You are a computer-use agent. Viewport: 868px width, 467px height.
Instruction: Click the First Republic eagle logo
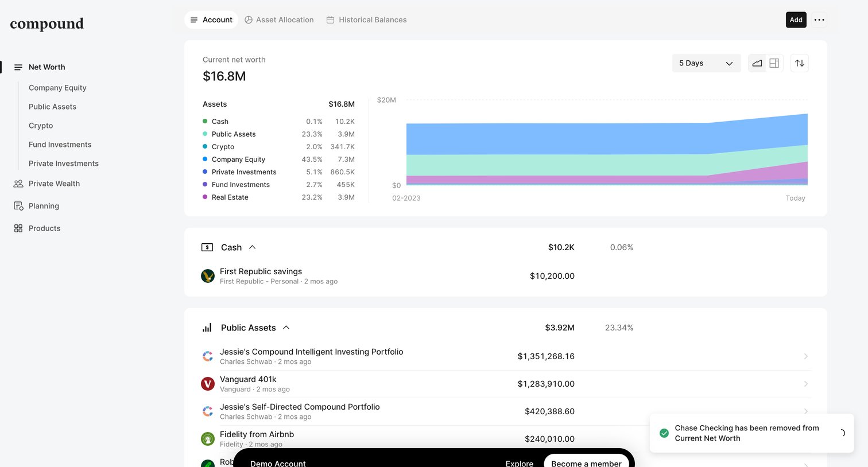(208, 276)
